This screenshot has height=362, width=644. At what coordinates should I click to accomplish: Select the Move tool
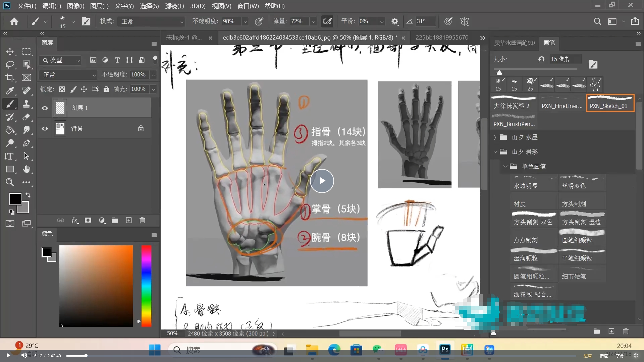click(10, 52)
